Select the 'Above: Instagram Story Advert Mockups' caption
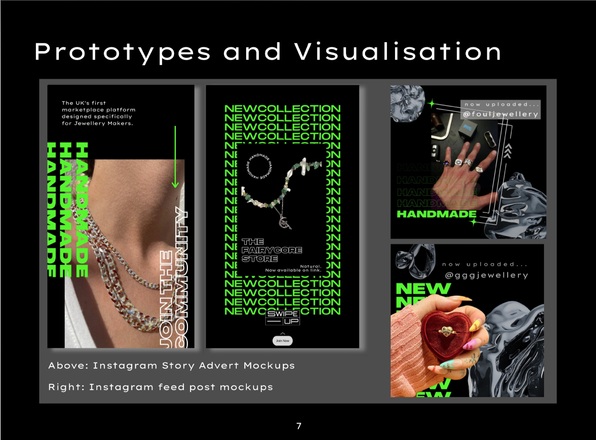The image size is (596, 440). [x=171, y=366]
